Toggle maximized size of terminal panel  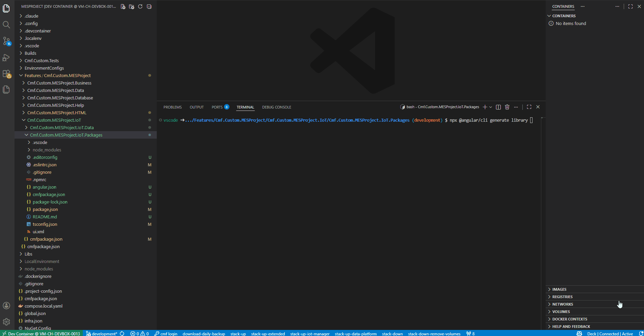(529, 107)
